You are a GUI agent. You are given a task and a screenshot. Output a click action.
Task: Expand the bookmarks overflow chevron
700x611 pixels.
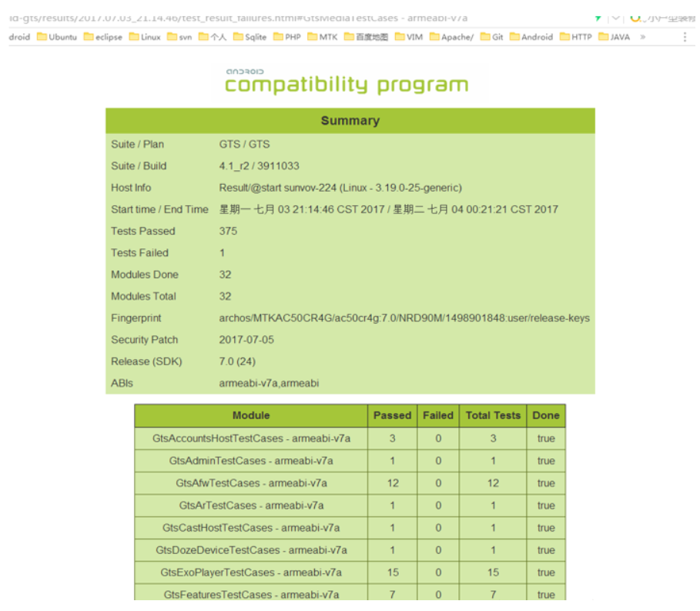pyautogui.click(x=643, y=36)
